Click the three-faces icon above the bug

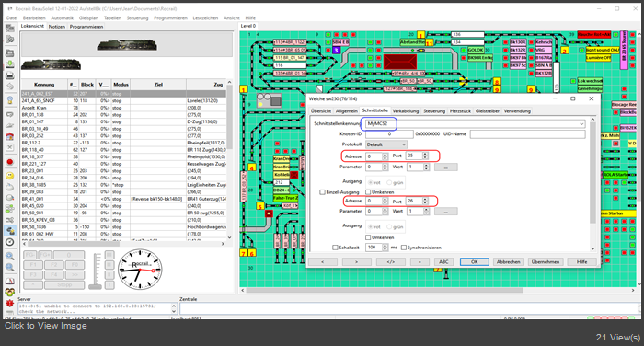pos(10,293)
